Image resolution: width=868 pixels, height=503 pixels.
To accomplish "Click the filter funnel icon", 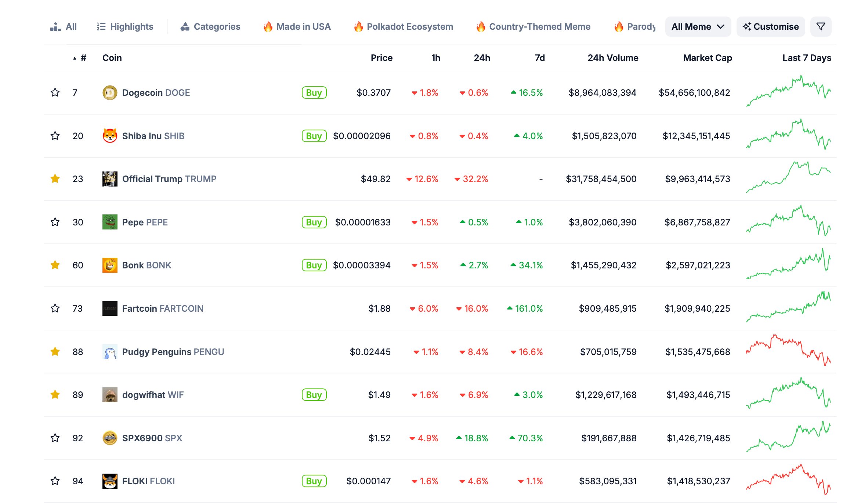I will click(x=820, y=26).
